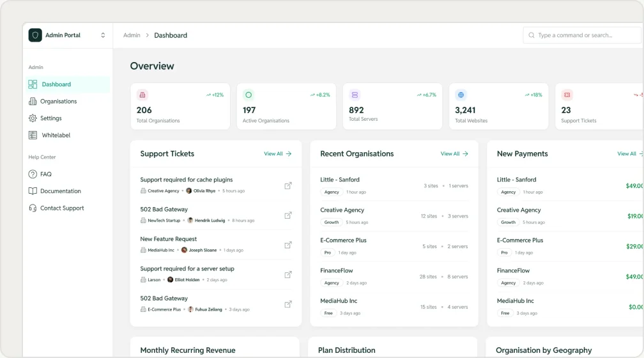Click the Contact Support headset icon
644x358 pixels.
point(33,208)
